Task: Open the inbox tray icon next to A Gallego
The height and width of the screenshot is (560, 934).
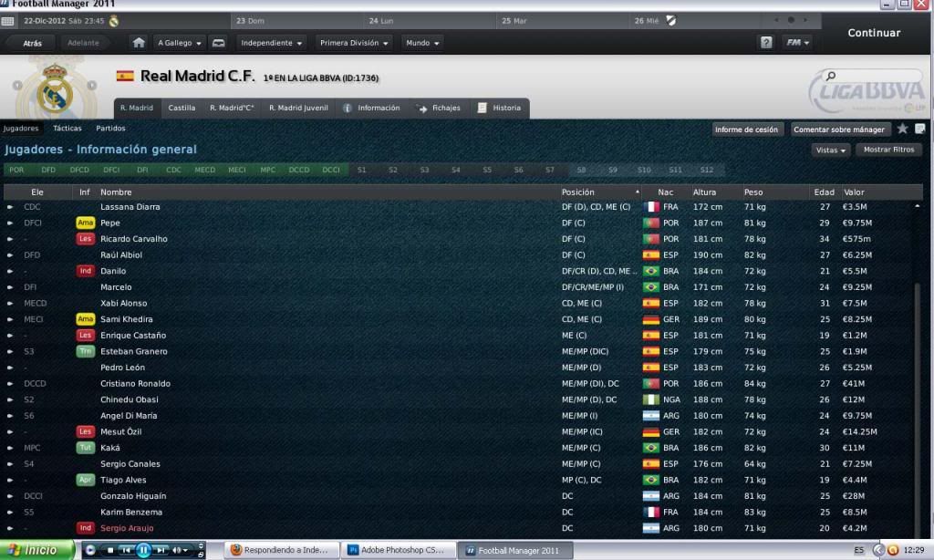Action: coord(219,43)
